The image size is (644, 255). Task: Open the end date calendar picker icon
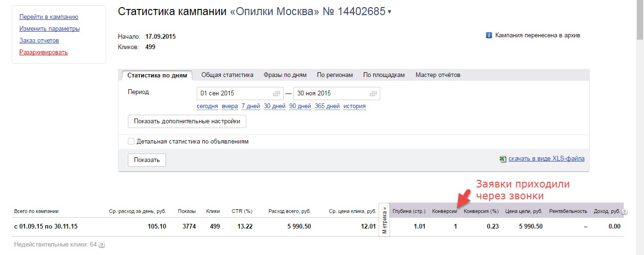[x=374, y=93]
